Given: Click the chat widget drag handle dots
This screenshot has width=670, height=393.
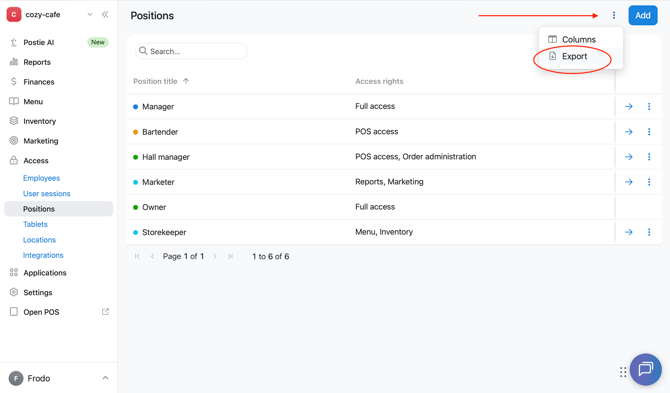Looking at the screenshot, I should pos(623,372).
